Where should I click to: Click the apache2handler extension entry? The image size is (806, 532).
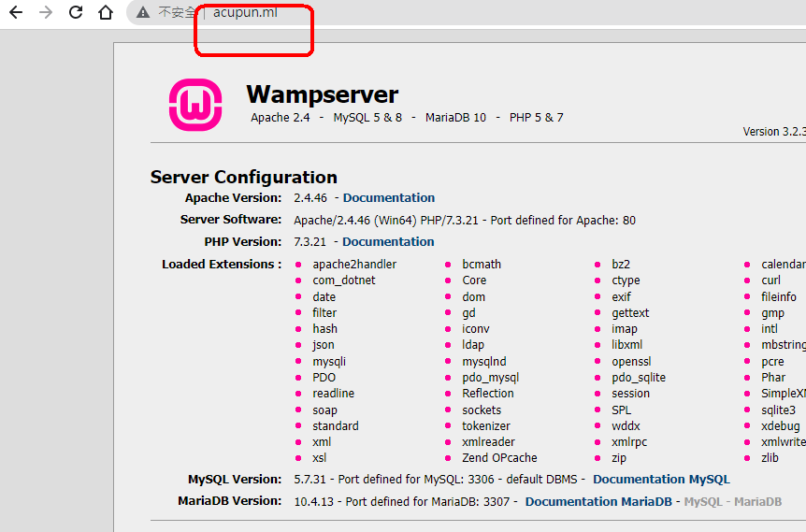(354, 265)
